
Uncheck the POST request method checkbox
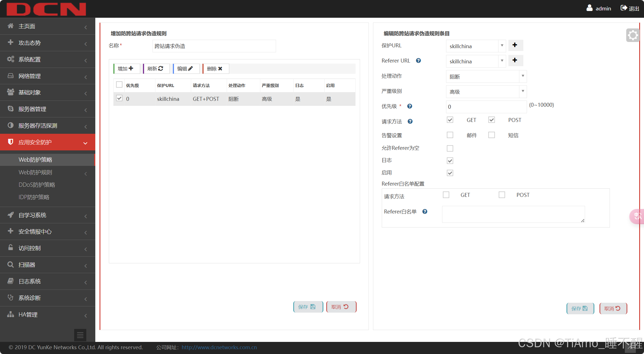tap(491, 120)
